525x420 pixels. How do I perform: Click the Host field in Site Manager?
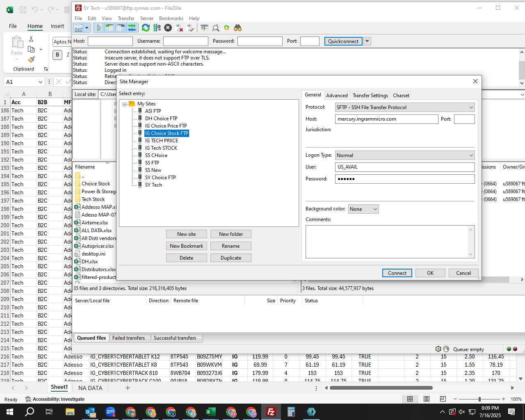point(386,119)
